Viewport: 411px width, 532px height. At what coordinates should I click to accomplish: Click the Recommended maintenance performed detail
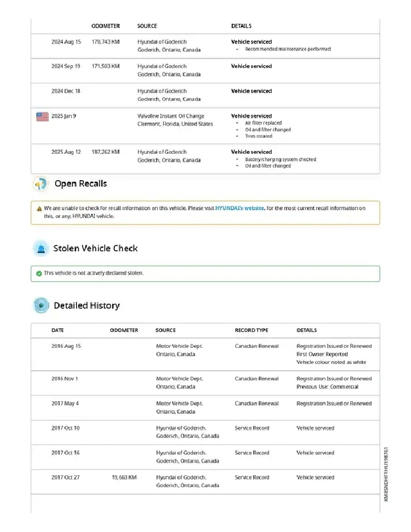click(288, 49)
